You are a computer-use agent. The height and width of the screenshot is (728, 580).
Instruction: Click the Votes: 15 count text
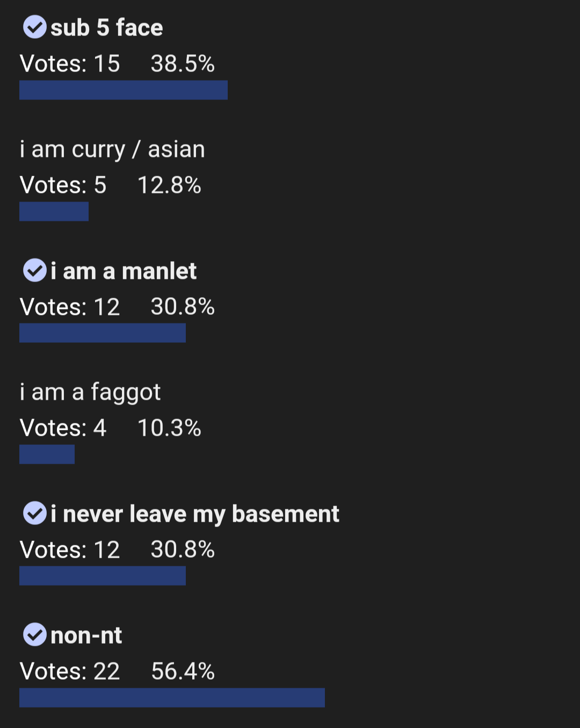click(70, 64)
